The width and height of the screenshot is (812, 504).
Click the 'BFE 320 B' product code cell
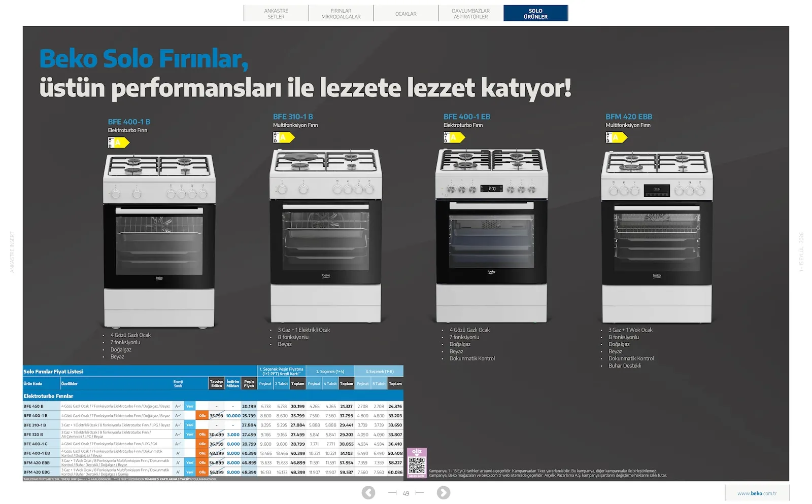(x=33, y=435)
